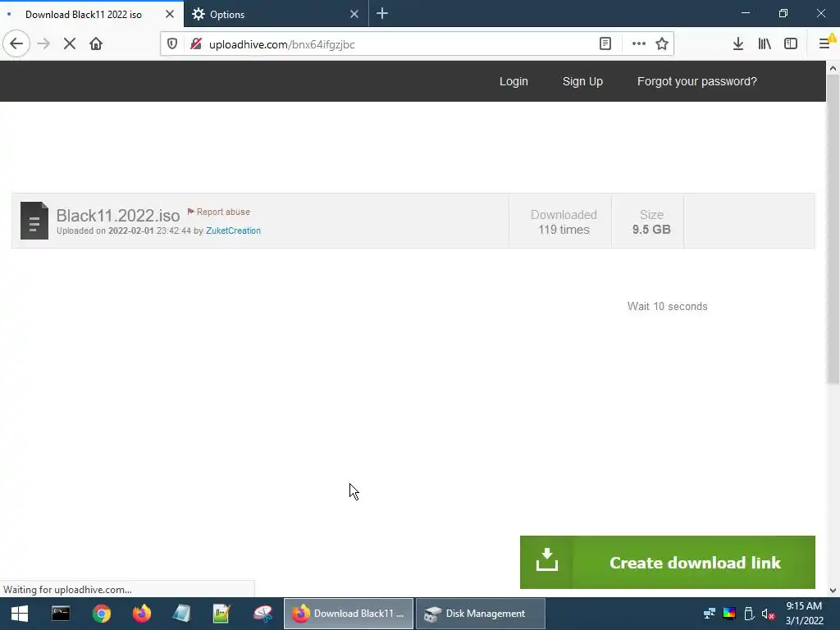Open the Login link
This screenshot has height=630, width=840.
coord(514,81)
